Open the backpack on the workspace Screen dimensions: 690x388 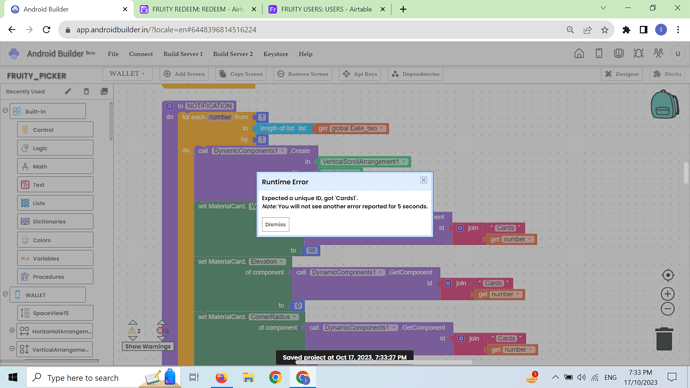[x=665, y=104]
